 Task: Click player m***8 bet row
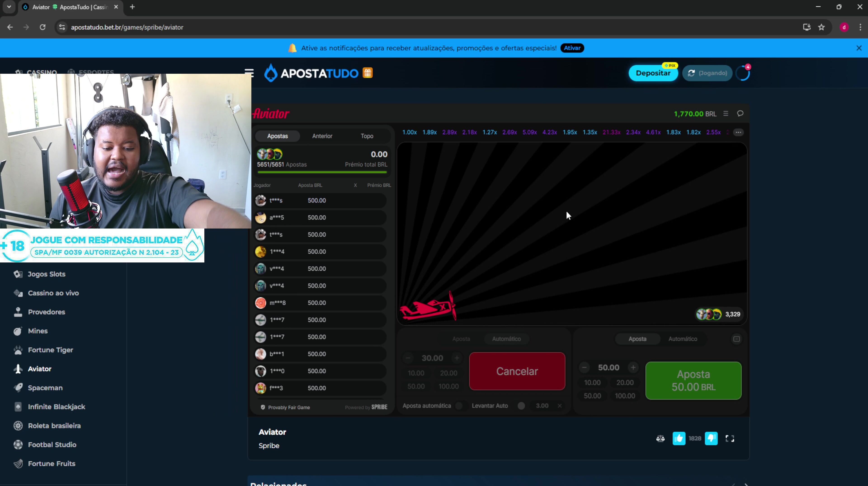pyautogui.click(x=321, y=303)
